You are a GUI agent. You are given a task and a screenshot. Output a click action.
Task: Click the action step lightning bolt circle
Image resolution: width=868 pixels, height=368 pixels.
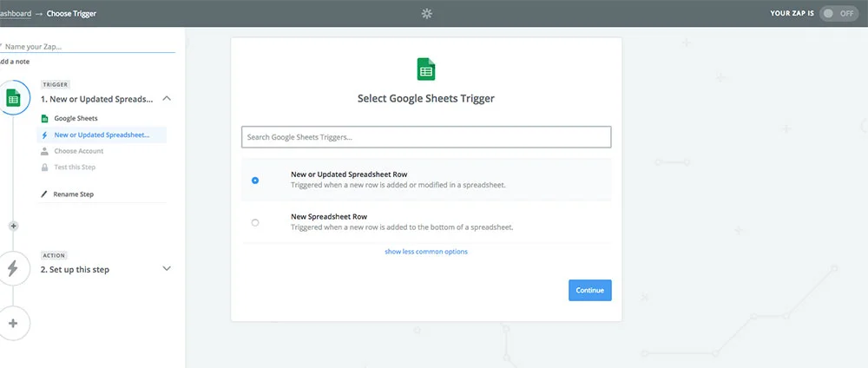point(13,268)
